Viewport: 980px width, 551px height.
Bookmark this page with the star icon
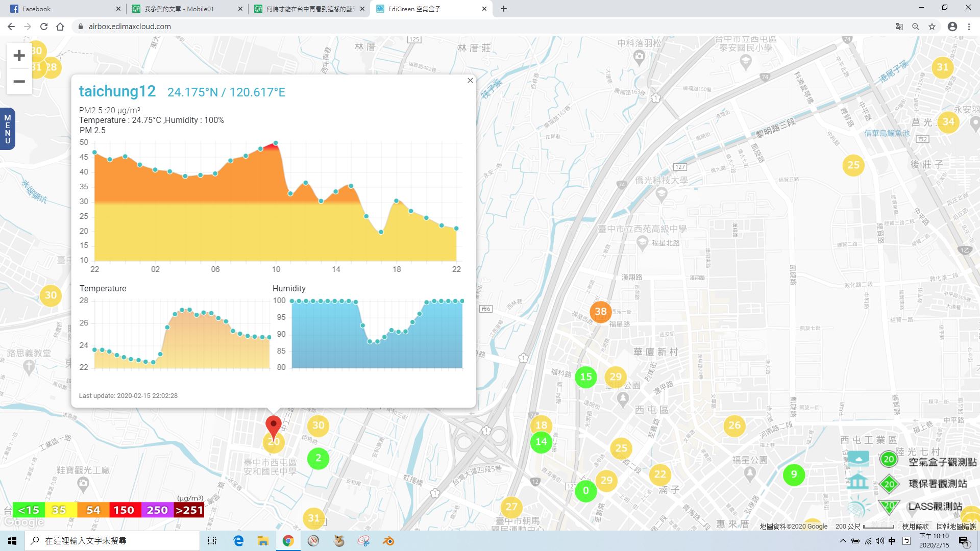pyautogui.click(x=932, y=27)
